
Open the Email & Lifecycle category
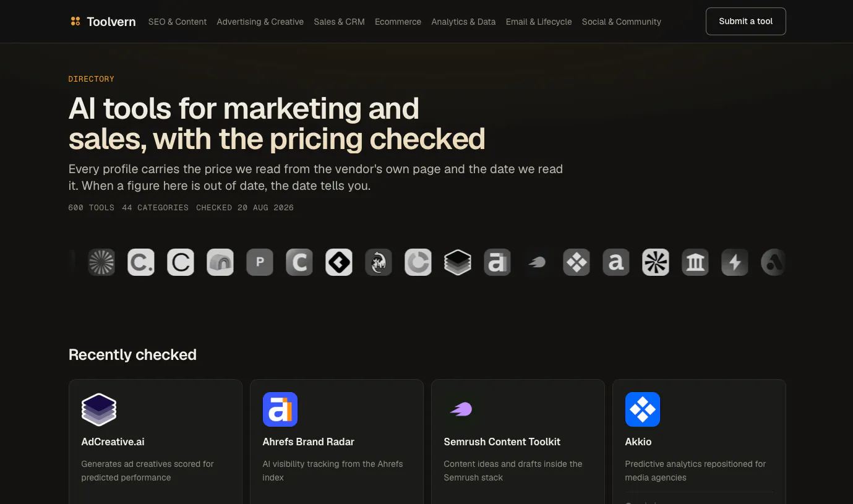(x=539, y=22)
